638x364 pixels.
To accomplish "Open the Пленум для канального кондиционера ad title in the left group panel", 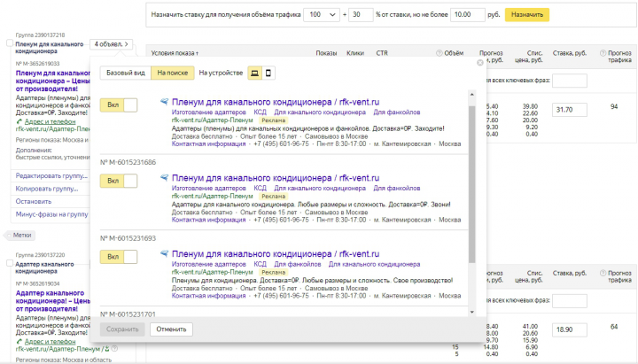I will 53,81.
